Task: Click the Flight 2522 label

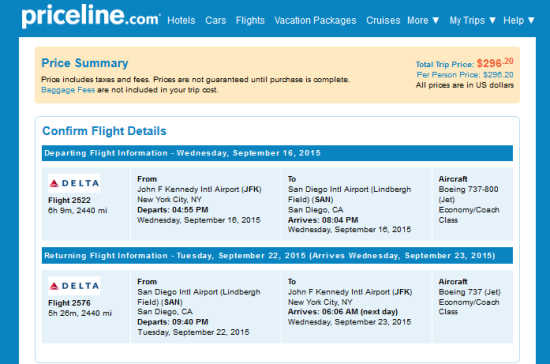Action: pyautogui.click(x=69, y=200)
